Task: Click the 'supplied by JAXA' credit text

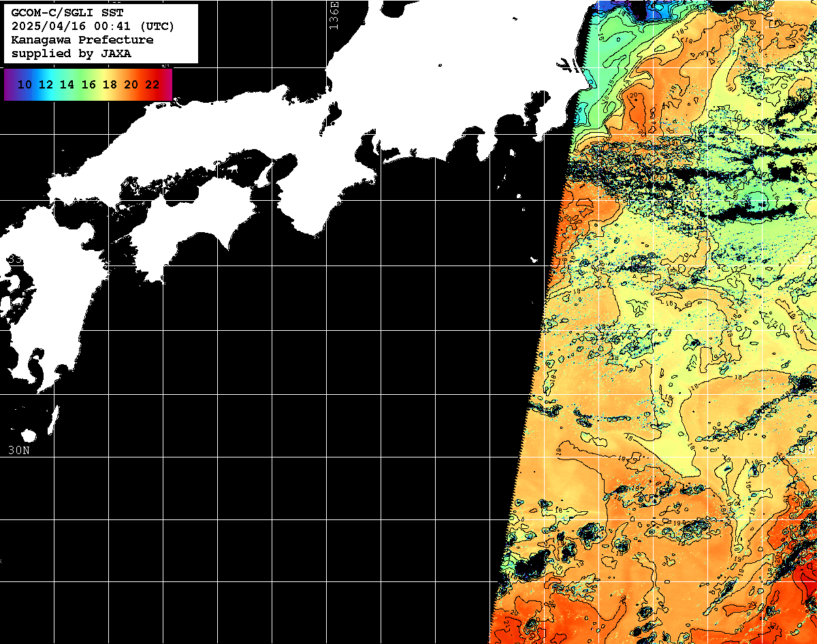Action: pyautogui.click(x=71, y=54)
